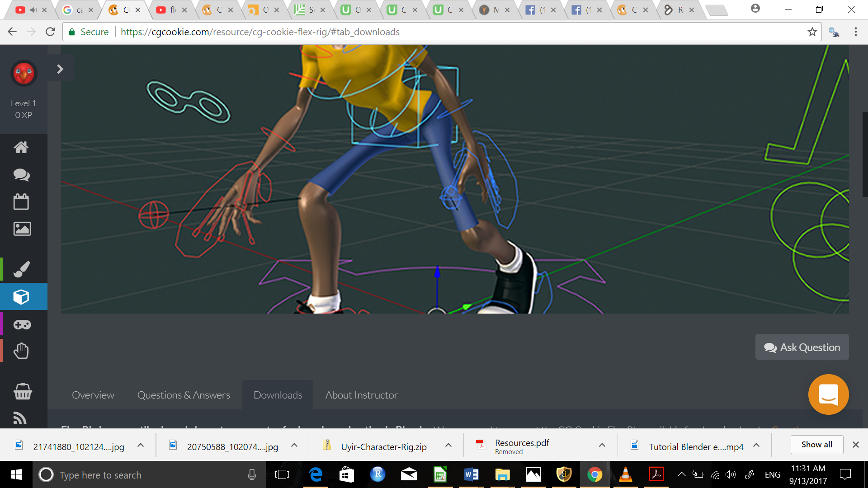Switch to the Questions & Answers tab
Screen dimensions: 868x488
pos(183,394)
